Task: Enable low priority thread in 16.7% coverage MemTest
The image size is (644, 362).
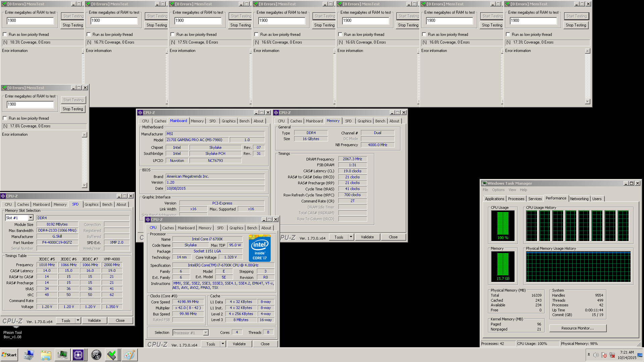Action: [x=89, y=35]
